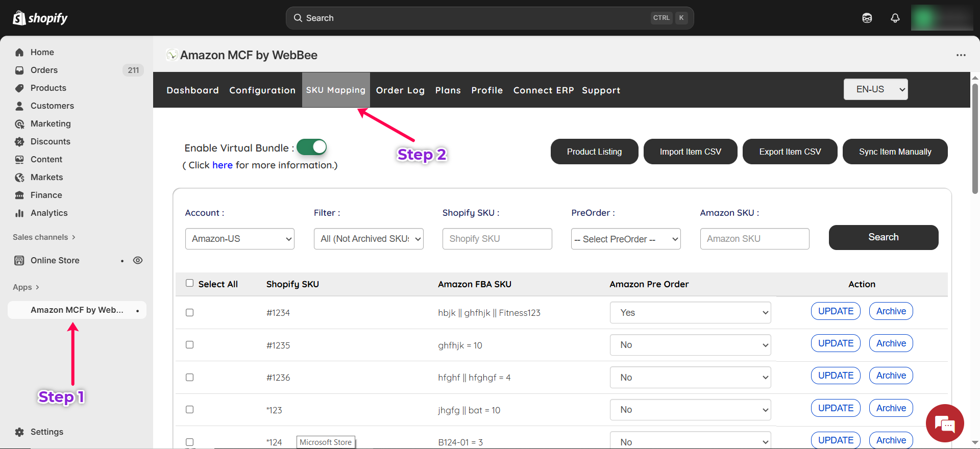Viewport: 980px width, 449px height.
Task: Open the Sidekick assistant icon in top bar
Action: [867, 18]
